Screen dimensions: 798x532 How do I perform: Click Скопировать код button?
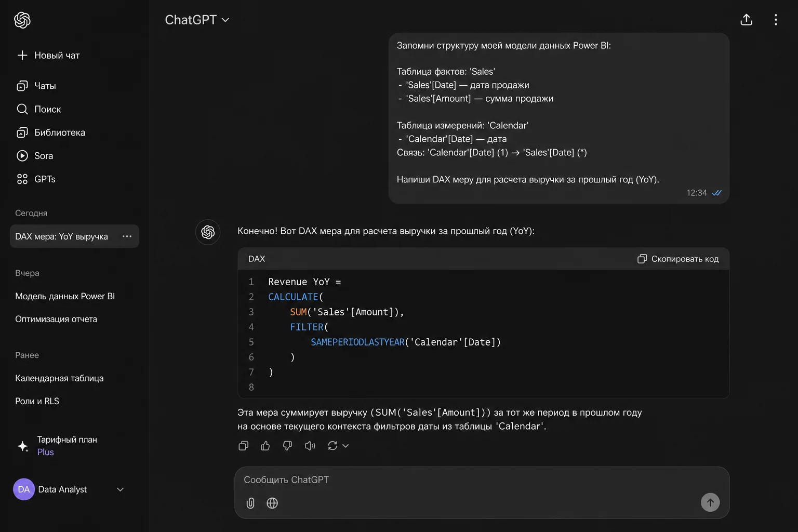click(678, 259)
